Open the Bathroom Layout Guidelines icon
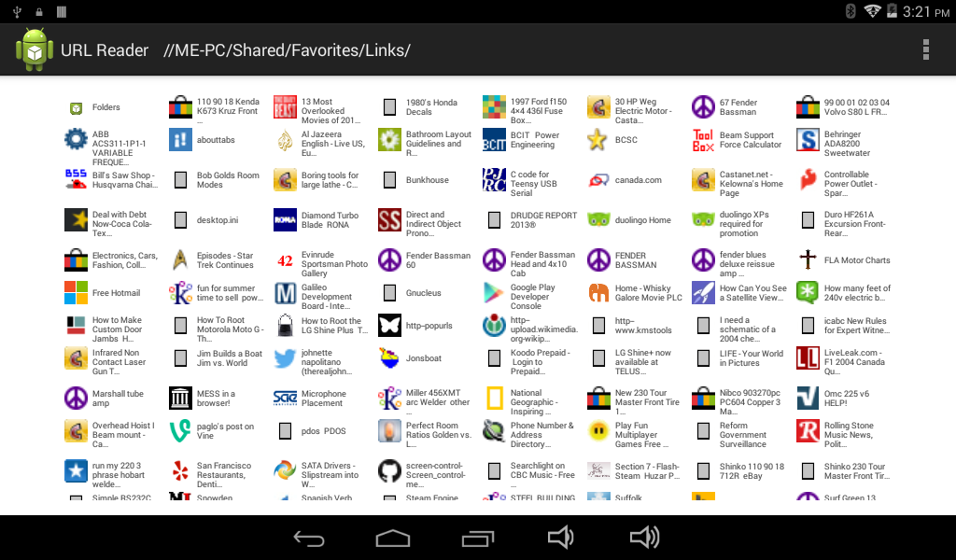This screenshot has width=956, height=560. click(389, 140)
